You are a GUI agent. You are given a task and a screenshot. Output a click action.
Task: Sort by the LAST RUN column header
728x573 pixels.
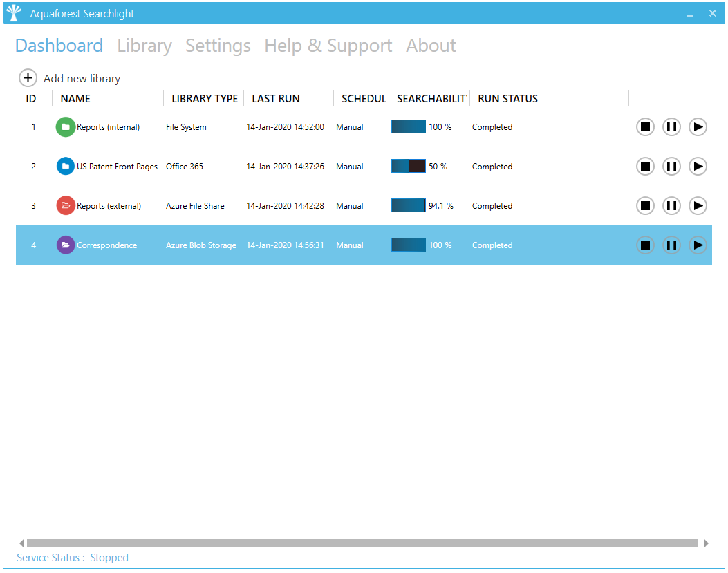(276, 99)
